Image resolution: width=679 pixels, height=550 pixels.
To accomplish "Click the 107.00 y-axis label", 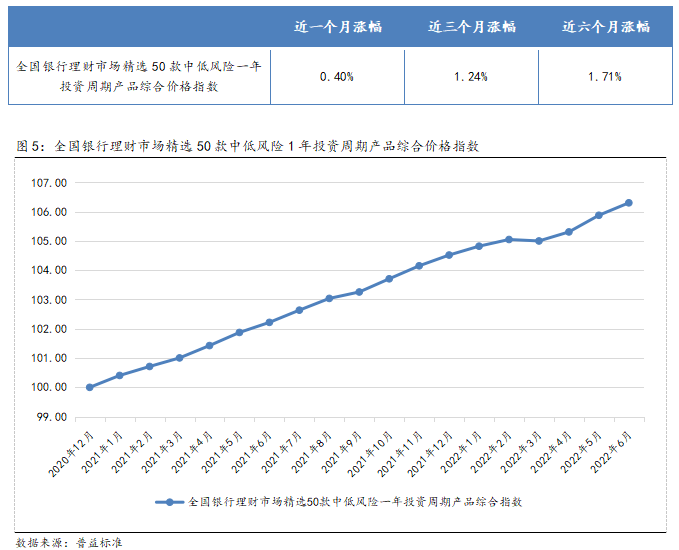I will [48, 184].
